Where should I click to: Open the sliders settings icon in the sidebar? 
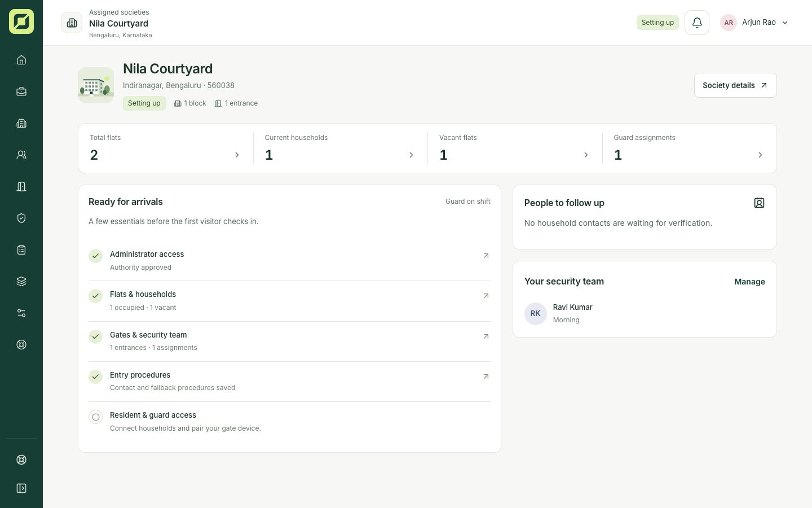tap(21, 313)
